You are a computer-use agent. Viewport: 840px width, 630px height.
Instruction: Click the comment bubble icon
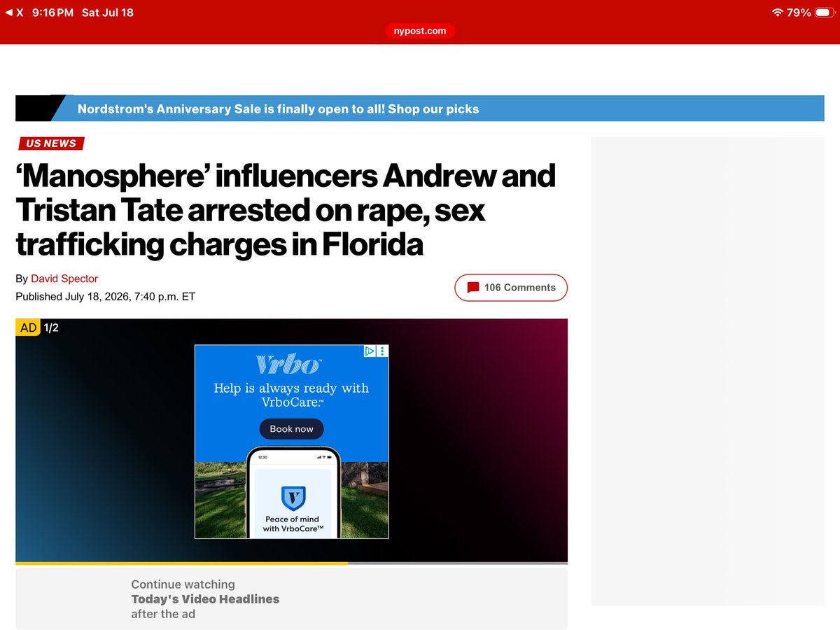473,288
